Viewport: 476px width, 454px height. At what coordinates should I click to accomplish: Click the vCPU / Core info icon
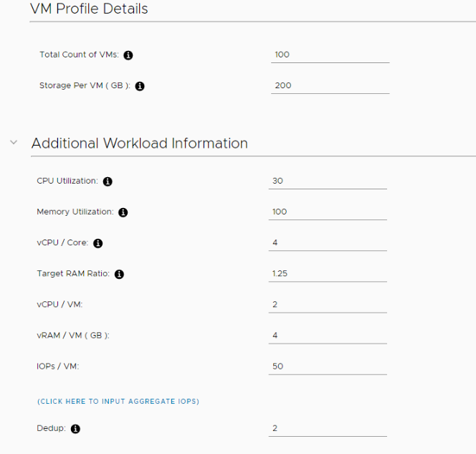97,243
